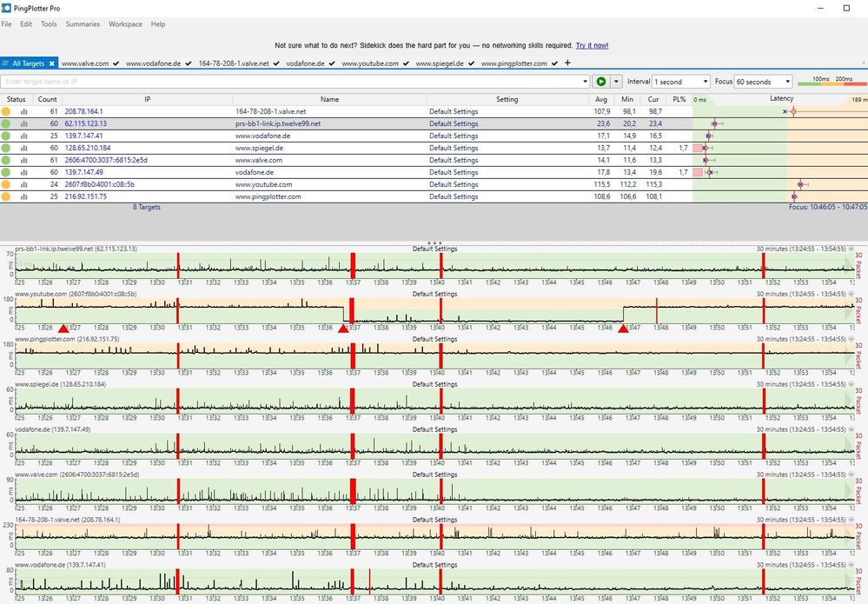Click graph icon in the www.youtube.com row
This screenshot has height=604, width=868.
23,184
